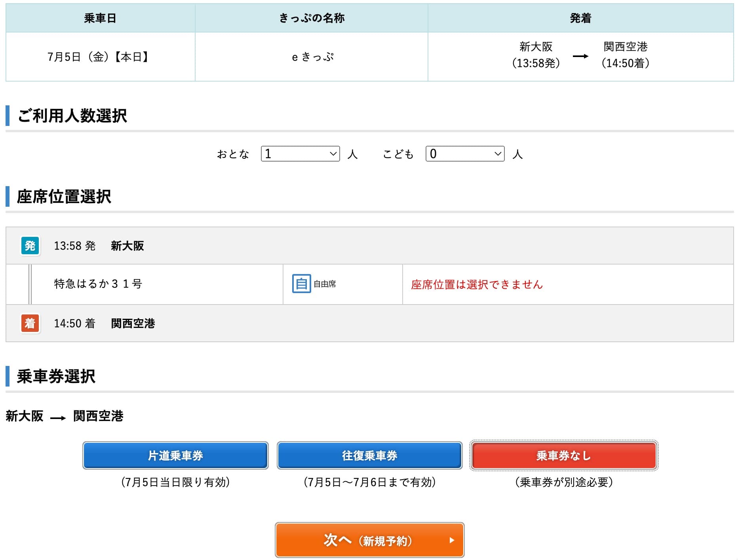Screen dimensions: 738x560
Task: Click the こども label
Action: coord(398,154)
